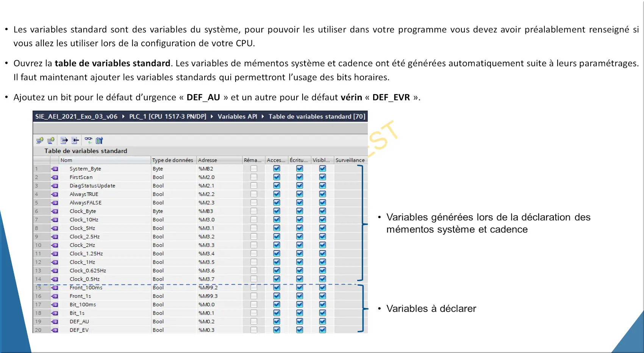Viewport: 644px width, 353px height.
Task: Enable the Rémanence checkbox for Clock_Byte
Action: [x=254, y=211]
